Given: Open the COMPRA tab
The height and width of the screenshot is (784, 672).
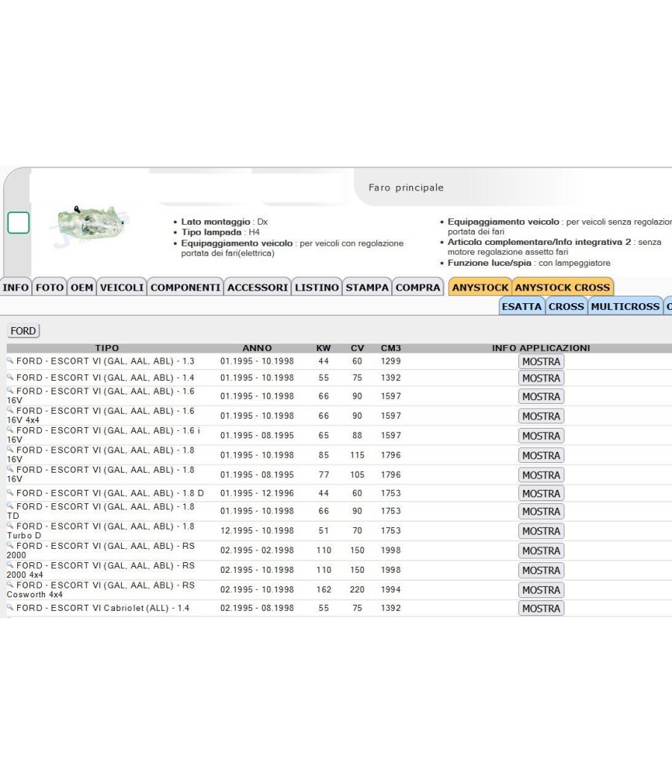Looking at the screenshot, I should point(418,287).
